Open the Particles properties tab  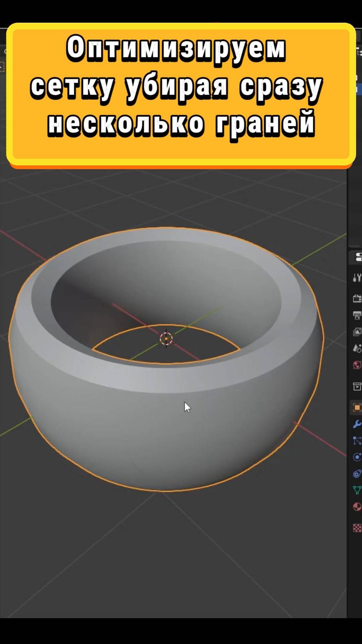pos(357,440)
